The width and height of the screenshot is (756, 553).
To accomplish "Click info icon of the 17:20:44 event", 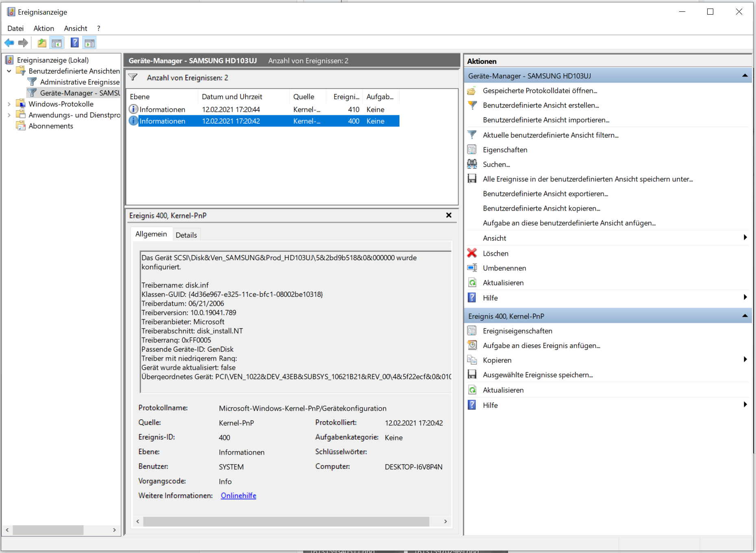I will [x=133, y=109].
